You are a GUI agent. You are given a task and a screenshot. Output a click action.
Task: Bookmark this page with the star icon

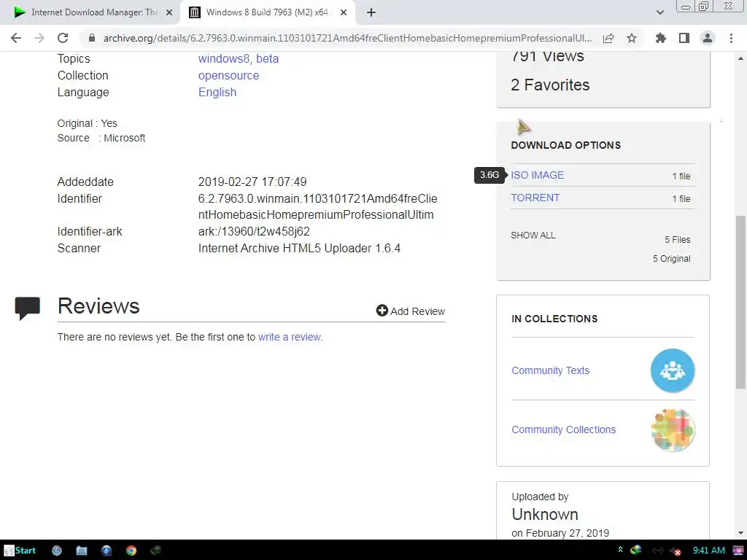[x=632, y=38]
